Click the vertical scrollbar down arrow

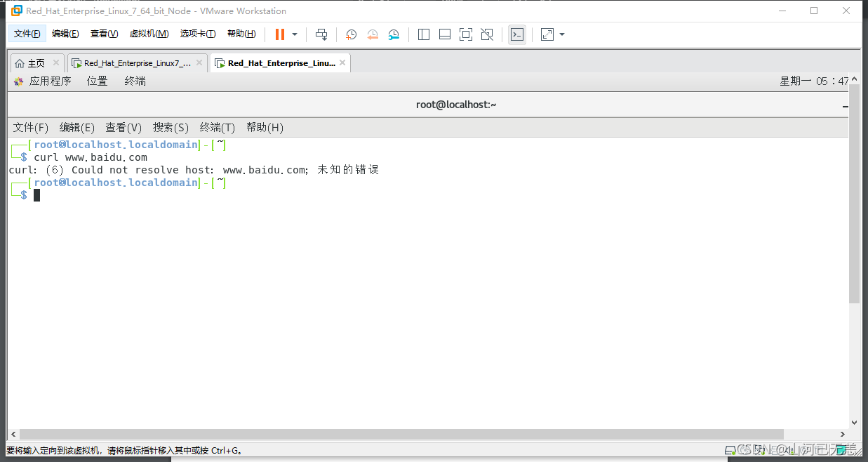coord(854,423)
